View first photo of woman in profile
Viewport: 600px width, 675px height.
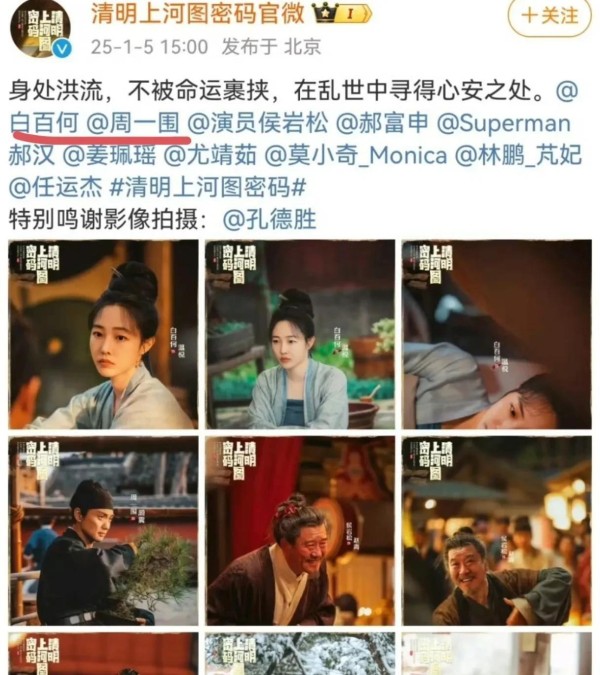click(103, 334)
